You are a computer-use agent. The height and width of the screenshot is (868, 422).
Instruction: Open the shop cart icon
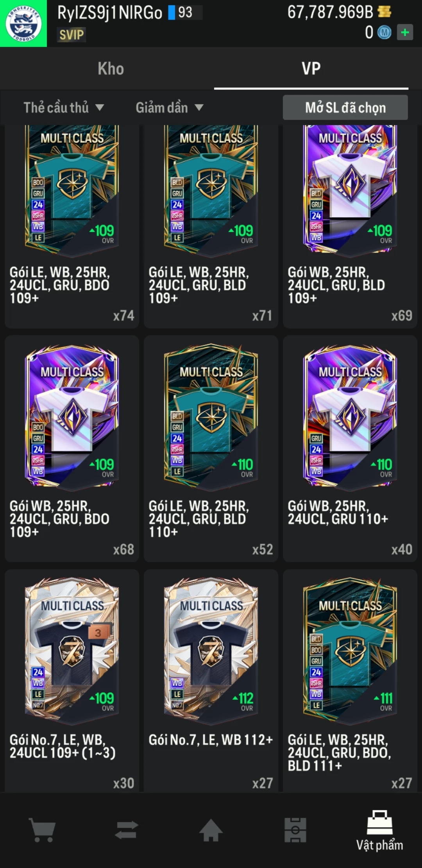click(42, 829)
